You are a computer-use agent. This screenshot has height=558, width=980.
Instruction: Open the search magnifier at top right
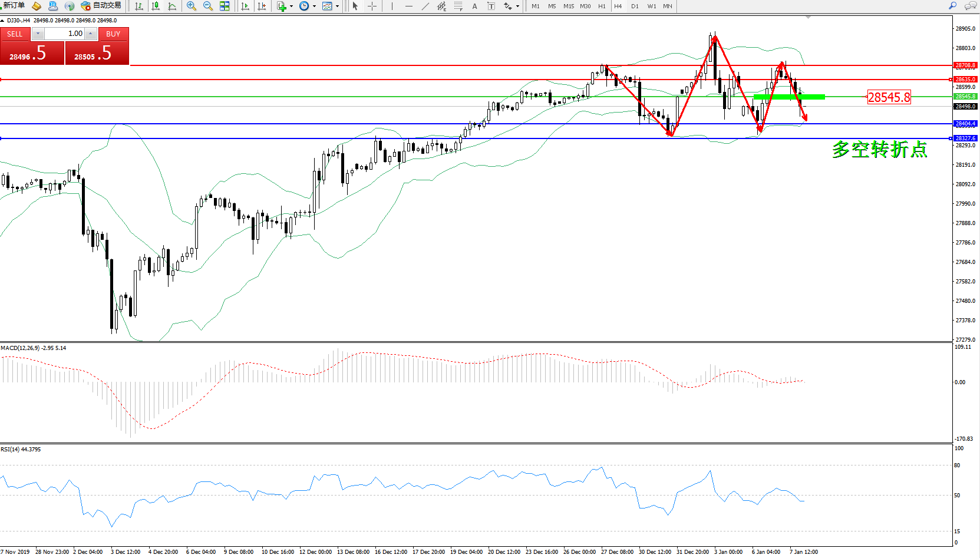pos(953,6)
